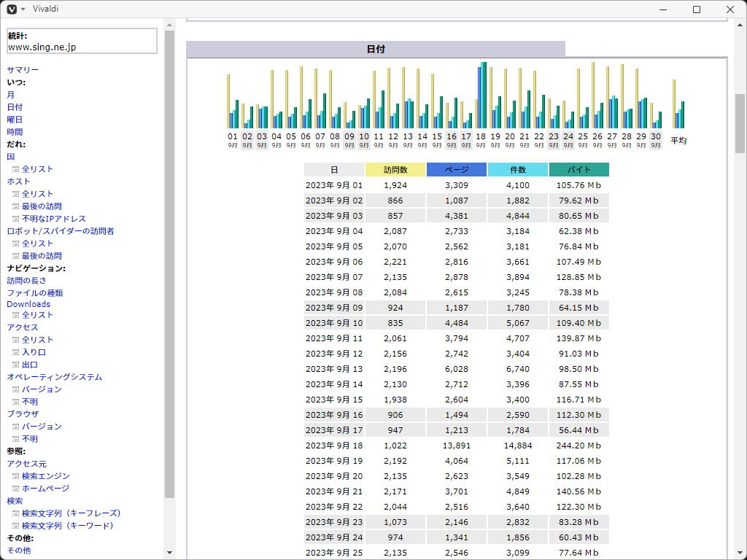This screenshot has height=560, width=747.
Task: Expand the dropdown arrow beside the Vivaldi logo
Action: point(23,9)
